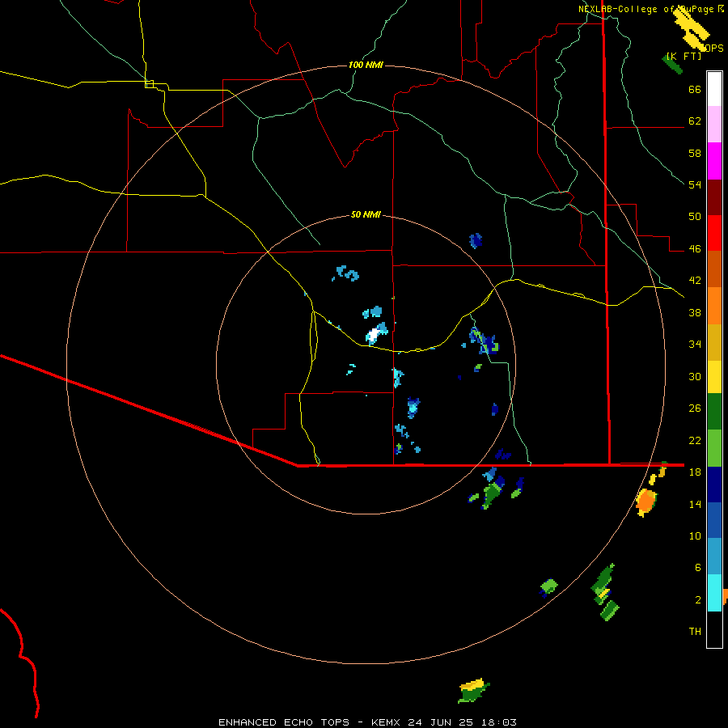Click the legend value 54

pos(695,184)
